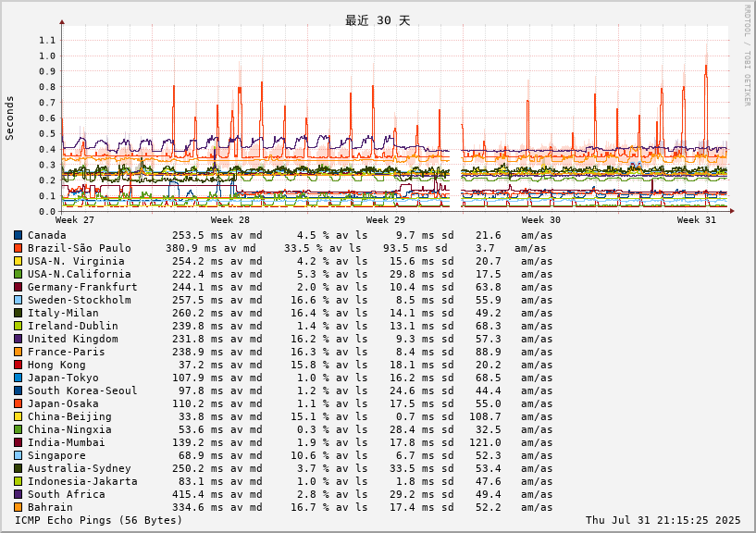The height and width of the screenshot is (533, 756).
Task: Select the USA-N.California color swatch
Action: (19, 274)
